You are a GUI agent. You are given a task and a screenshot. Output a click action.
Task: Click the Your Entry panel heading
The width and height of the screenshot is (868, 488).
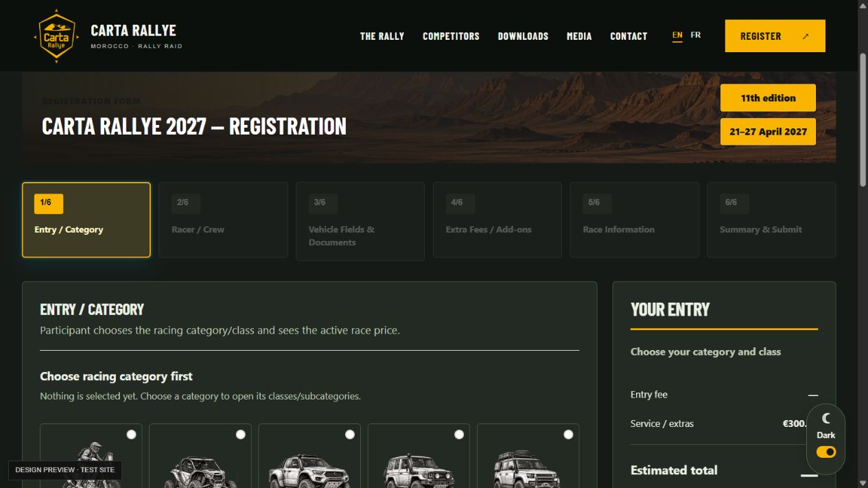670,310
